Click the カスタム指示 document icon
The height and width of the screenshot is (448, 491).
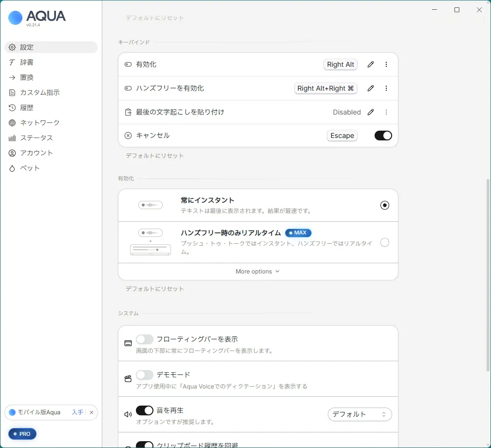tap(12, 93)
